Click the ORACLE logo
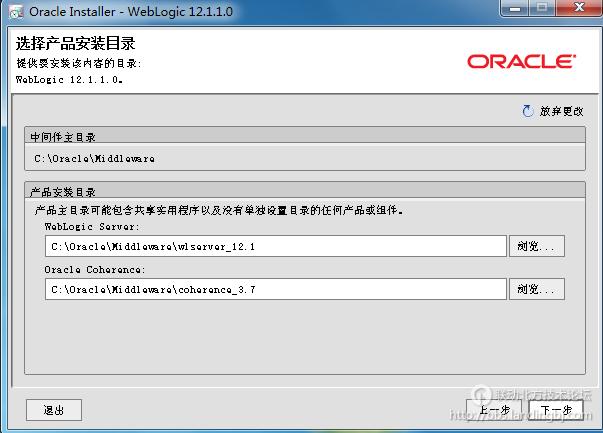The height and width of the screenshot is (433, 603). pyautogui.click(x=521, y=62)
